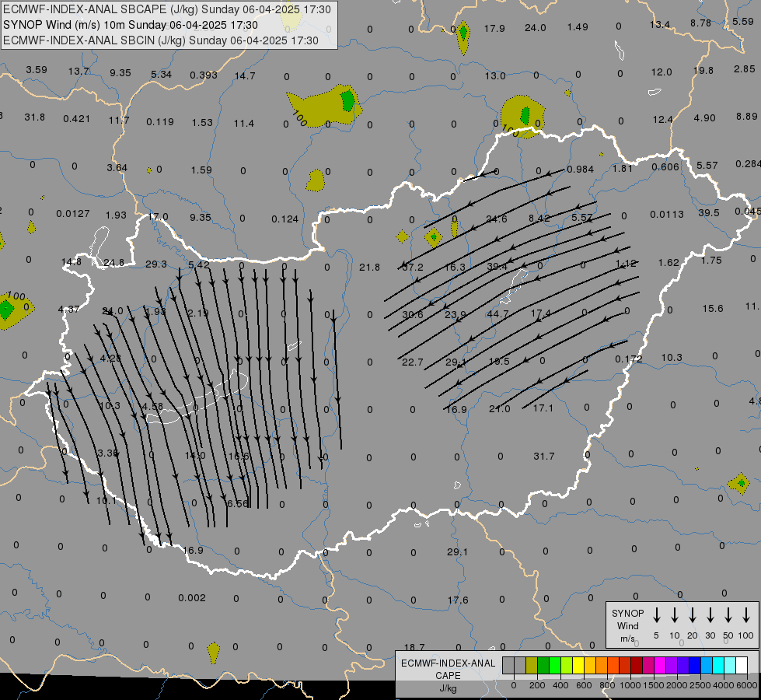Viewport: 761px width, 700px height.
Task: Click the 'ECMWF-INDEX-ANAL CAPE' legend label
Action: coord(448,670)
